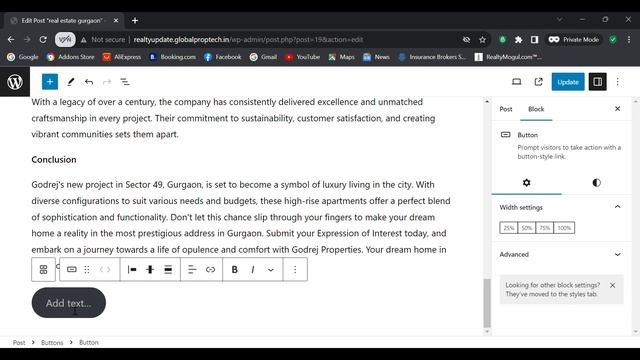Viewport: 640px width, 360px height.
Task: Select the Tools pencil icon
Action: click(70, 82)
